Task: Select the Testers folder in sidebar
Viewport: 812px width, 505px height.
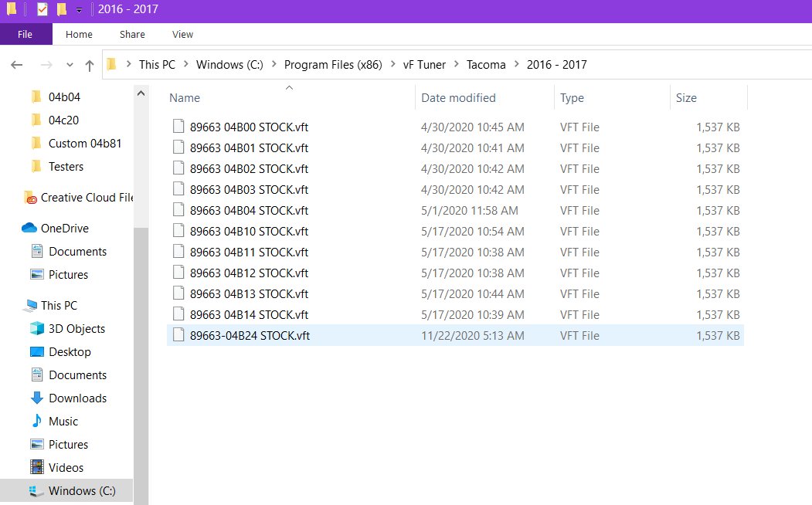Action: click(66, 167)
